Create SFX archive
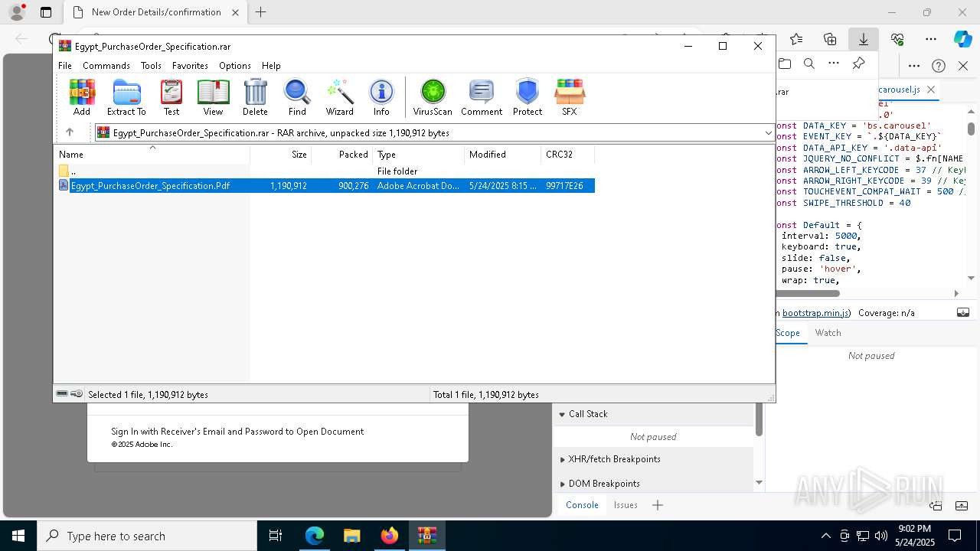Viewport: 980px width, 551px height. pyautogui.click(x=570, y=97)
